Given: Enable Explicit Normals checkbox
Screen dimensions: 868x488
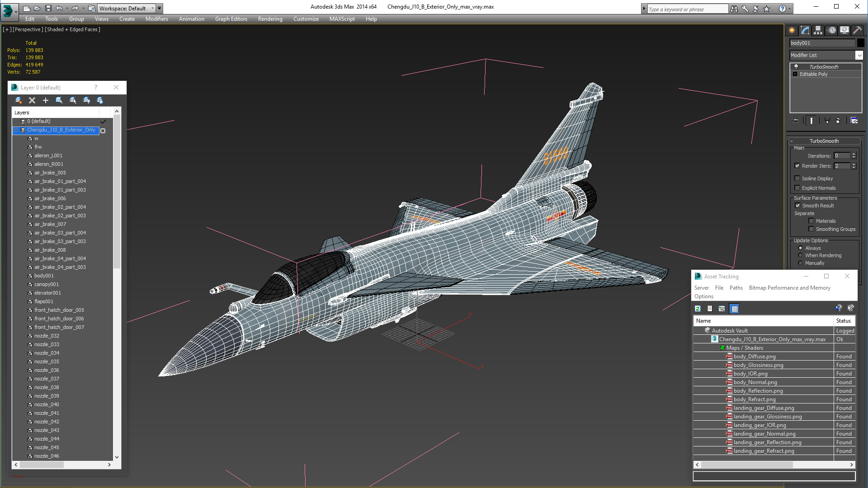Looking at the screenshot, I should [797, 188].
